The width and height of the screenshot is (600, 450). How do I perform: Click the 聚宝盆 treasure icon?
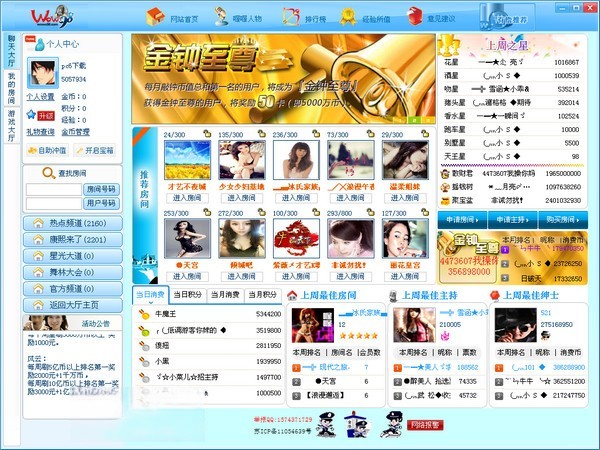click(445, 200)
